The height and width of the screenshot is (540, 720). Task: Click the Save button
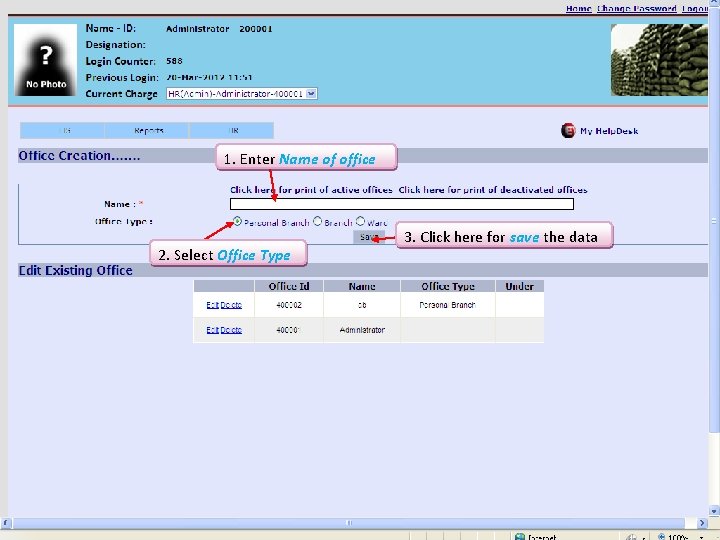(369, 237)
